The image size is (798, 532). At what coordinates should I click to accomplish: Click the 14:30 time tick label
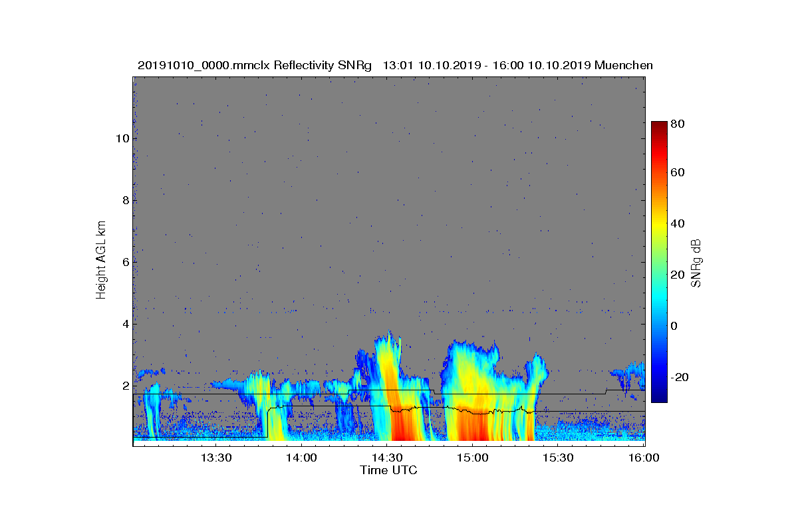click(387, 458)
